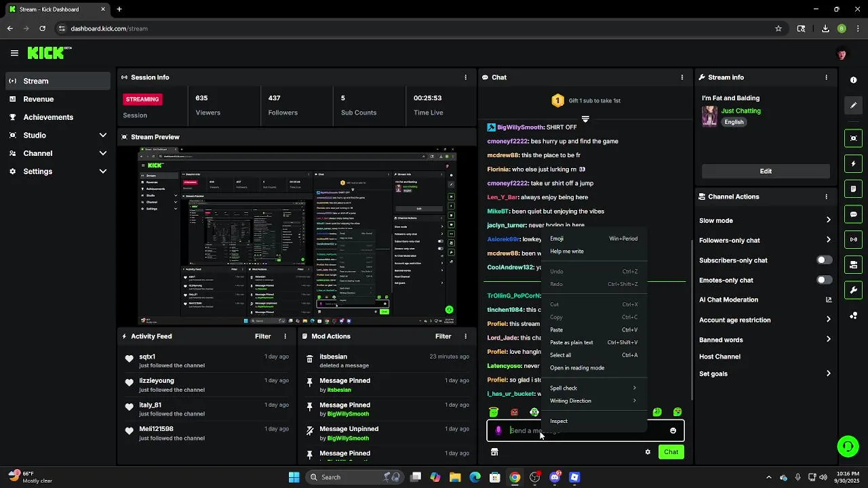Choose Paste as plain text in context menu
Image resolution: width=868 pixels, height=488 pixels.
point(593,343)
